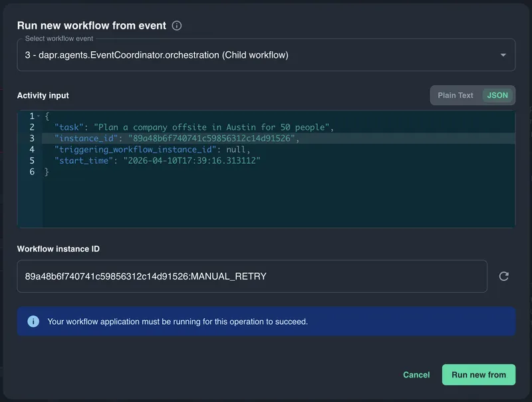
Task: Click the null value on line 4
Action: tap(237, 150)
